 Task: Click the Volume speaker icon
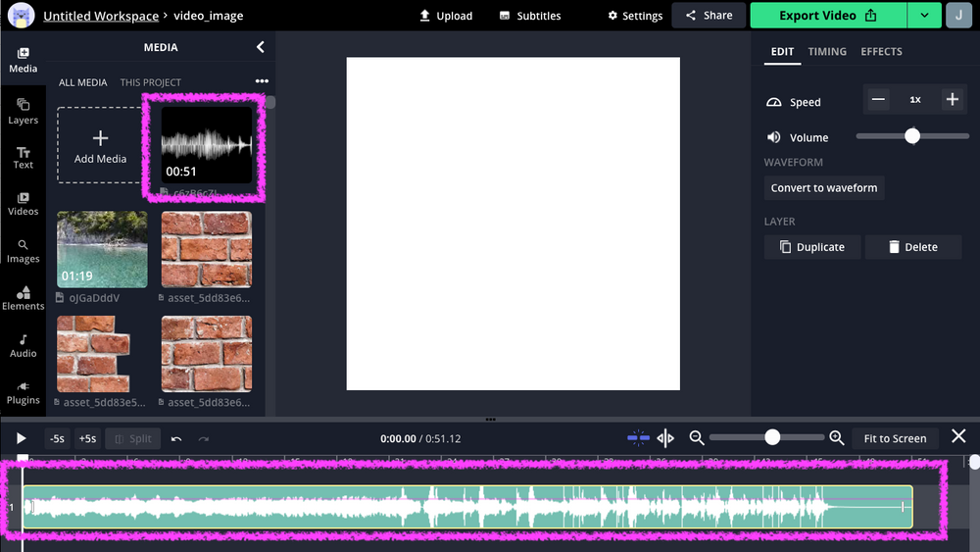click(x=774, y=137)
